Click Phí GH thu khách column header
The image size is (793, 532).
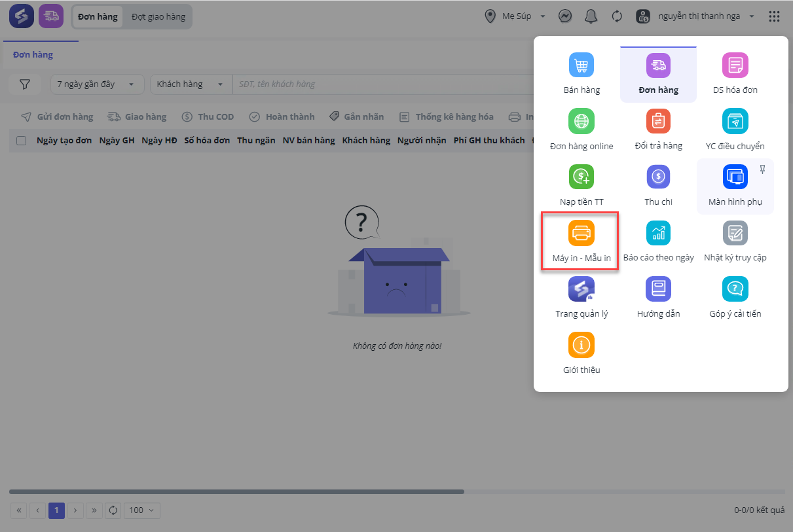[489, 140]
